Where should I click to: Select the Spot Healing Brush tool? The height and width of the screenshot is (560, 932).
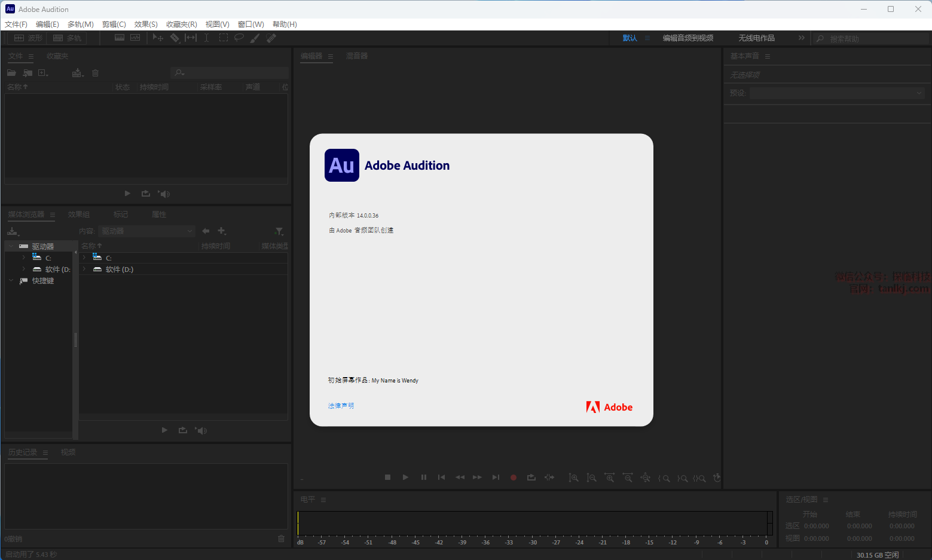pyautogui.click(x=271, y=38)
